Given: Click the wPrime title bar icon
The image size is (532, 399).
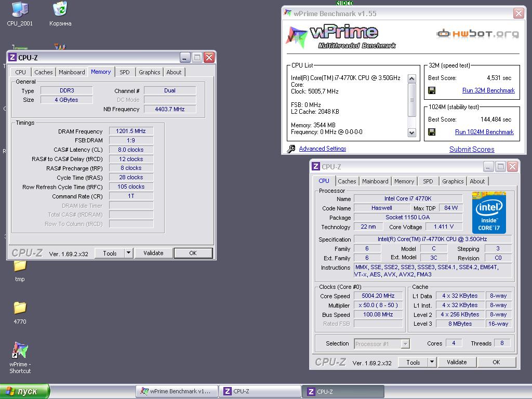Looking at the screenshot, I should point(288,13).
